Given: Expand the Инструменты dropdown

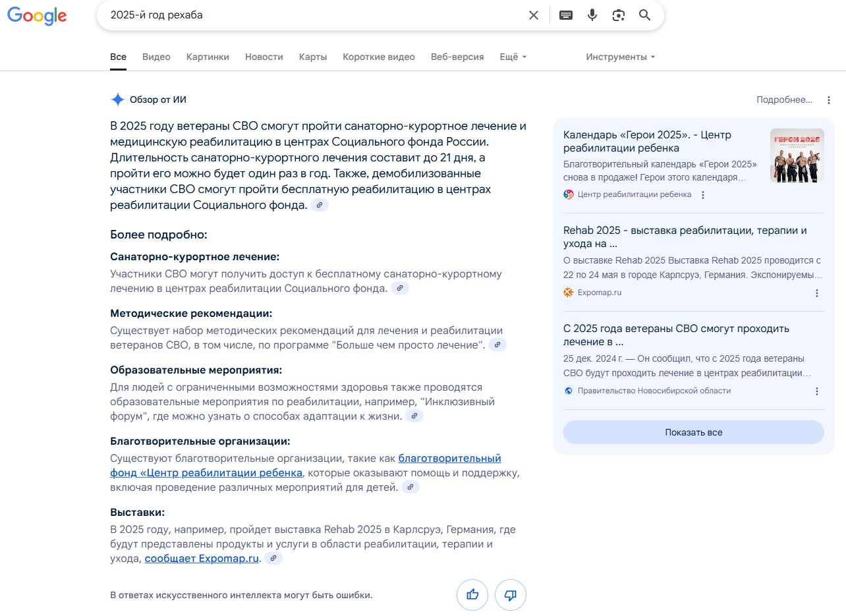Looking at the screenshot, I should tap(621, 57).
